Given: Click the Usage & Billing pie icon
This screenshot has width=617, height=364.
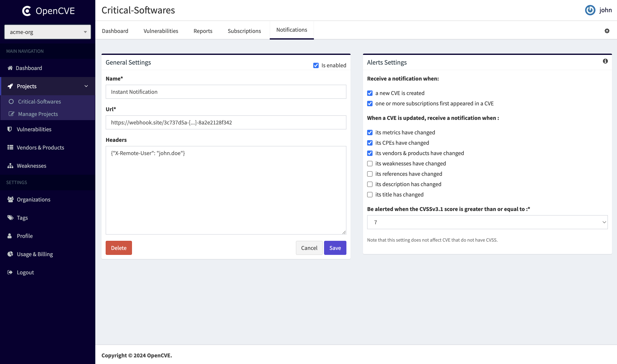Looking at the screenshot, I should click(10, 254).
